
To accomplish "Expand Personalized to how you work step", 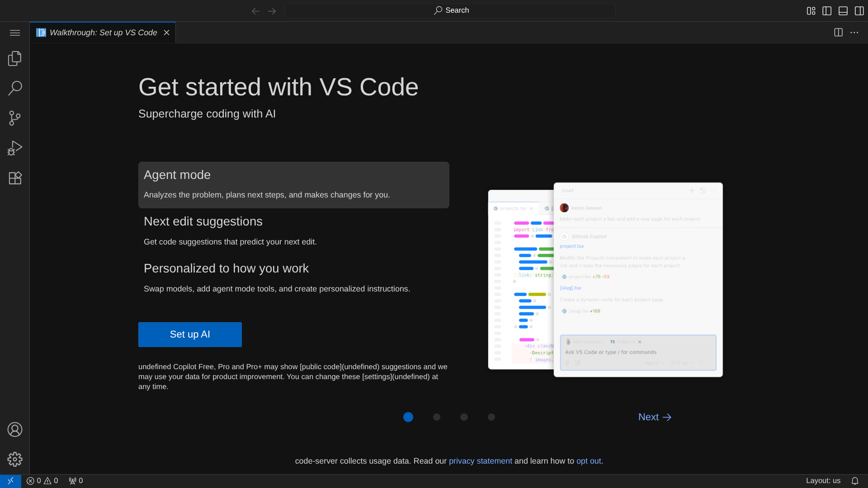I will [226, 268].
